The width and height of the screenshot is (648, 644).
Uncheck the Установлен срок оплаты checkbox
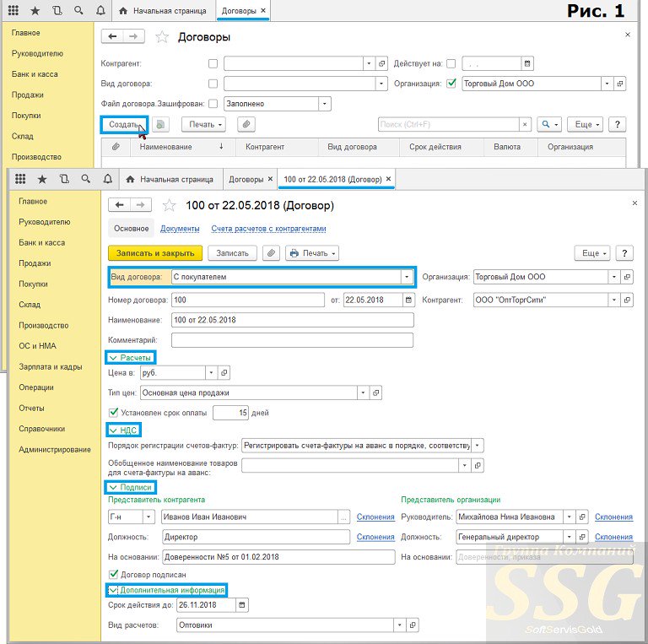click(115, 413)
